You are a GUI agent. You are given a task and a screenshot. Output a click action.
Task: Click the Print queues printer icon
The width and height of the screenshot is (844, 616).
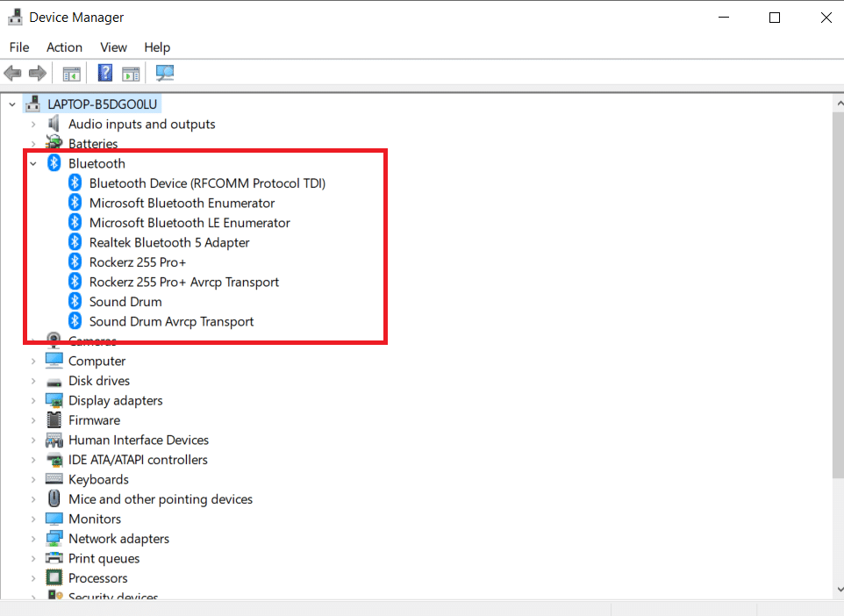click(54, 558)
